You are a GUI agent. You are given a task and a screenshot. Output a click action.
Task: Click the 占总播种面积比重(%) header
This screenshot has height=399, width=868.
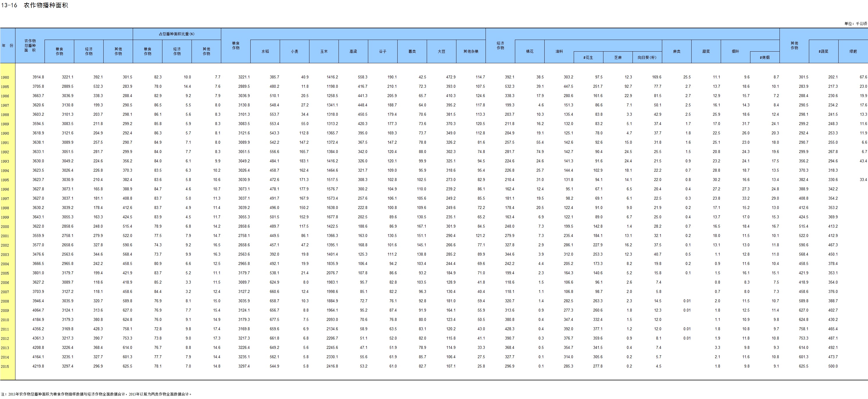pos(177,34)
